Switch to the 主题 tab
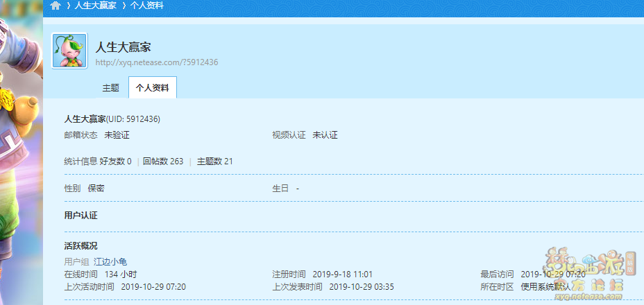The height and width of the screenshot is (305, 644). (111, 88)
